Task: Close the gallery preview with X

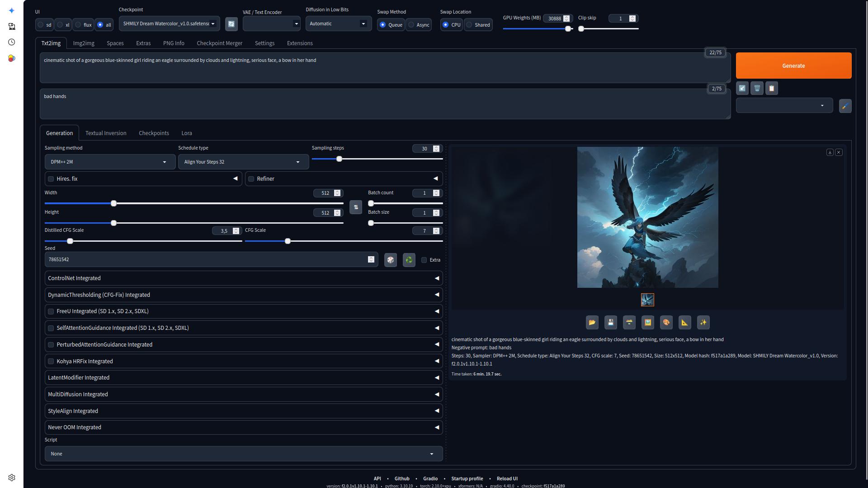Action: pos(839,153)
